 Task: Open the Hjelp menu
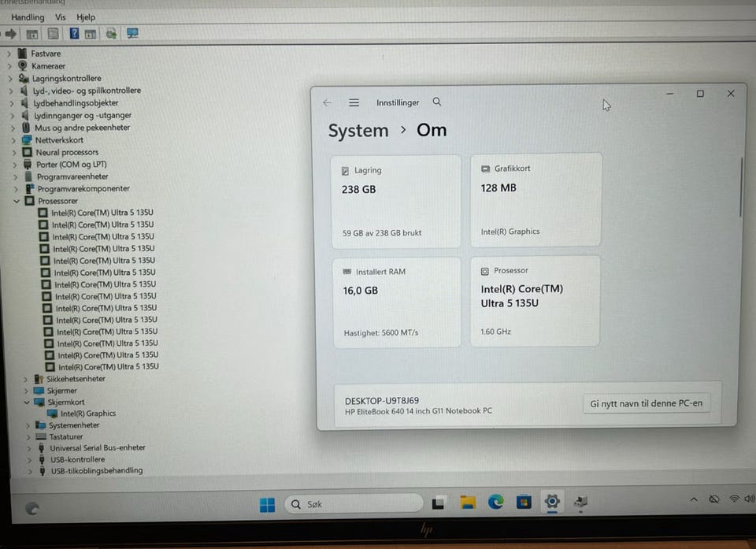[86, 17]
